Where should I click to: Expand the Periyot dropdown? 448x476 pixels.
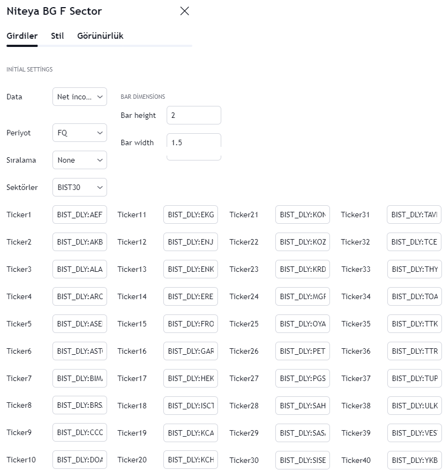[x=80, y=133]
